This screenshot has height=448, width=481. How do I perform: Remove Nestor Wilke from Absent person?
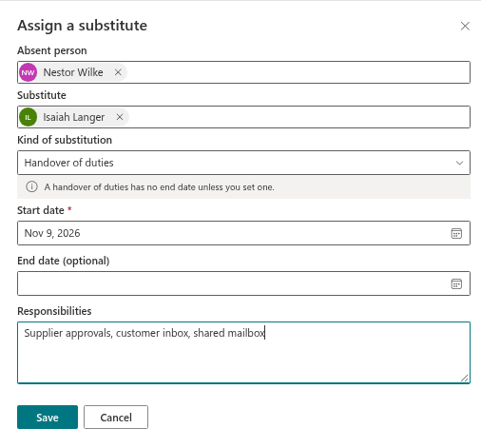[118, 72]
